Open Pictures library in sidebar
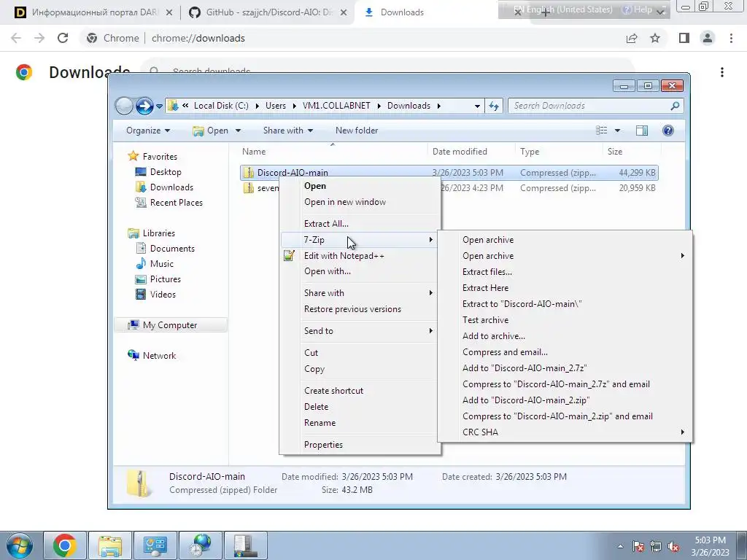This screenshot has height=560, width=747. pyautogui.click(x=166, y=279)
